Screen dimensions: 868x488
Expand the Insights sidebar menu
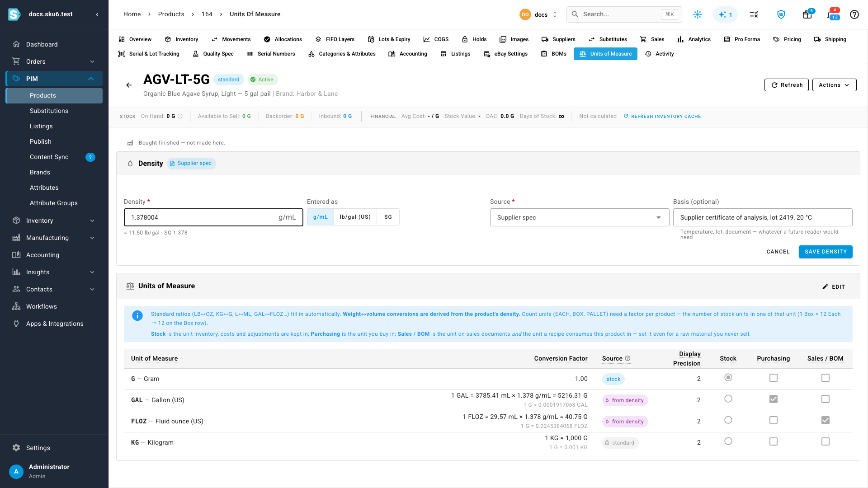click(x=54, y=272)
